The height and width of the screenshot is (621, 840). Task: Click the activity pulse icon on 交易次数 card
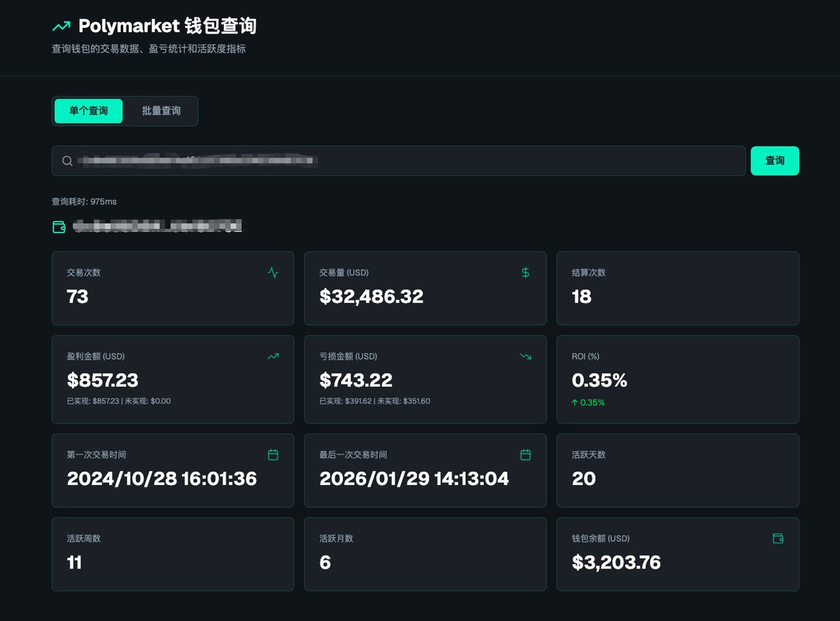coord(273,272)
